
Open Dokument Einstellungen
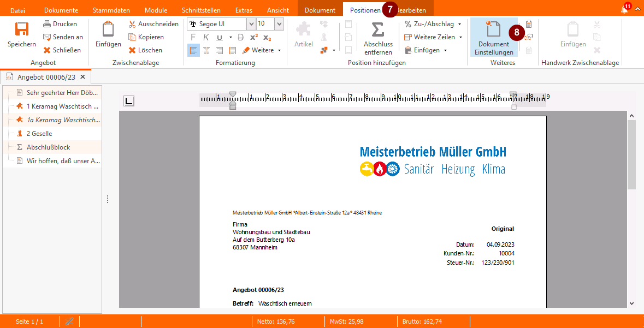pos(493,37)
